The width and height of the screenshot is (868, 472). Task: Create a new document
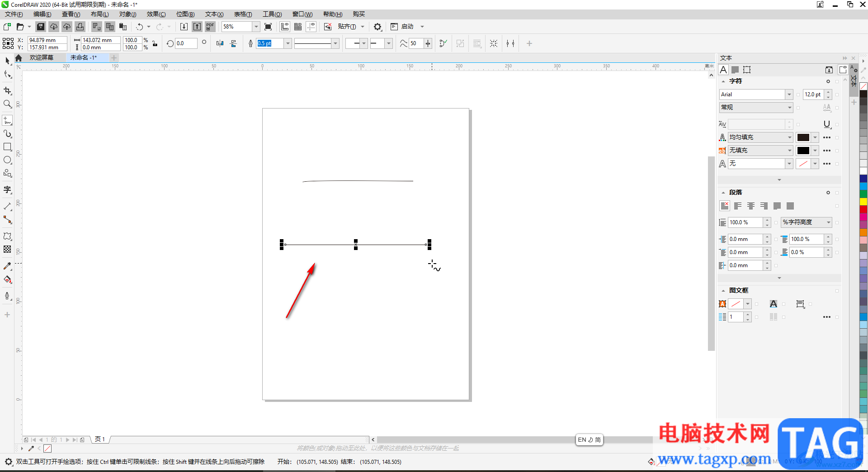[7, 27]
